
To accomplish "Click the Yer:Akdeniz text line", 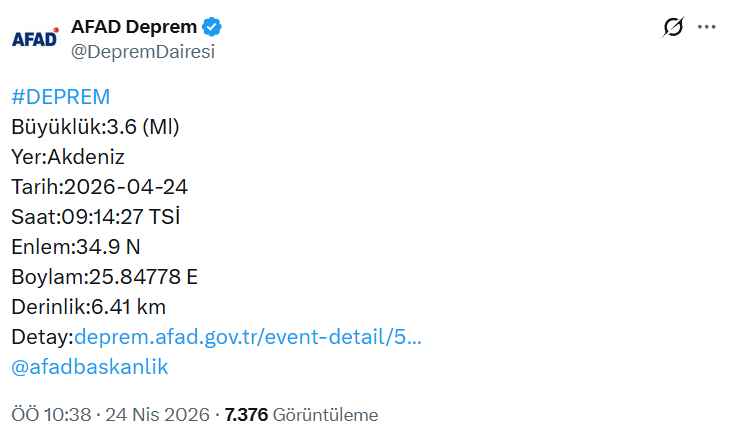I will 68,157.
